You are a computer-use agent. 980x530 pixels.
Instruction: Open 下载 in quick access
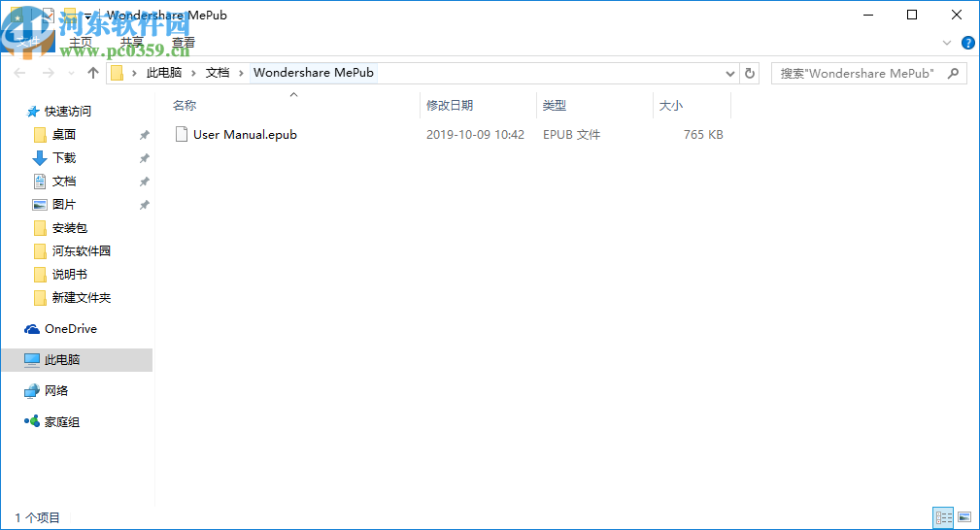point(64,157)
